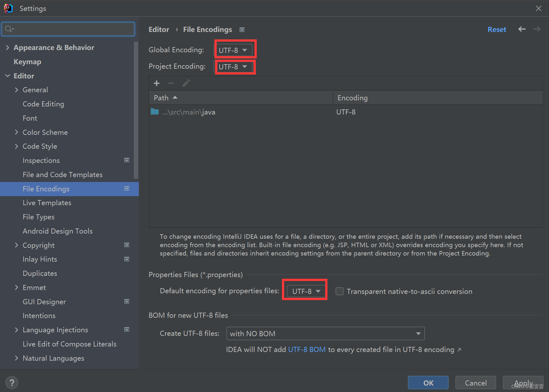
Task: Click the forward navigation arrow top right
Action: coord(537,29)
